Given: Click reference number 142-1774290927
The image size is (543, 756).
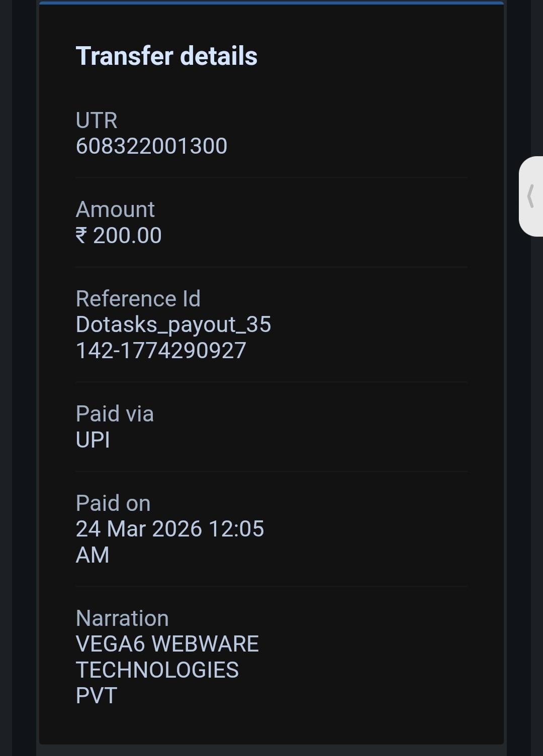Looking at the screenshot, I should pyautogui.click(x=161, y=351).
